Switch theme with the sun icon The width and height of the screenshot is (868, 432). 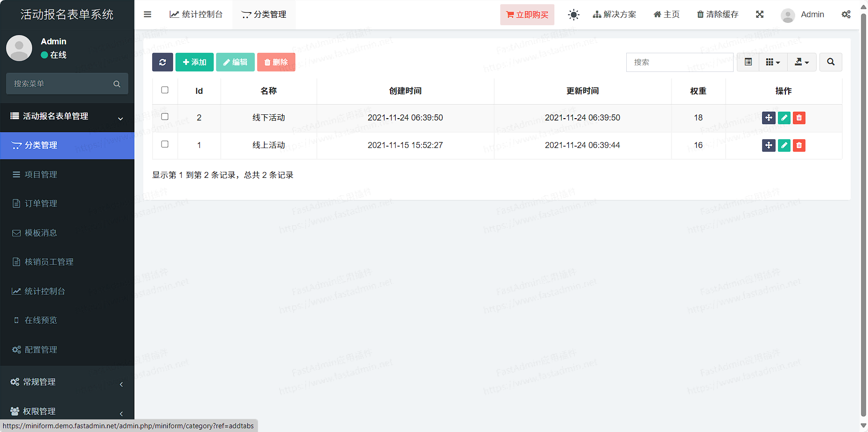tap(574, 14)
